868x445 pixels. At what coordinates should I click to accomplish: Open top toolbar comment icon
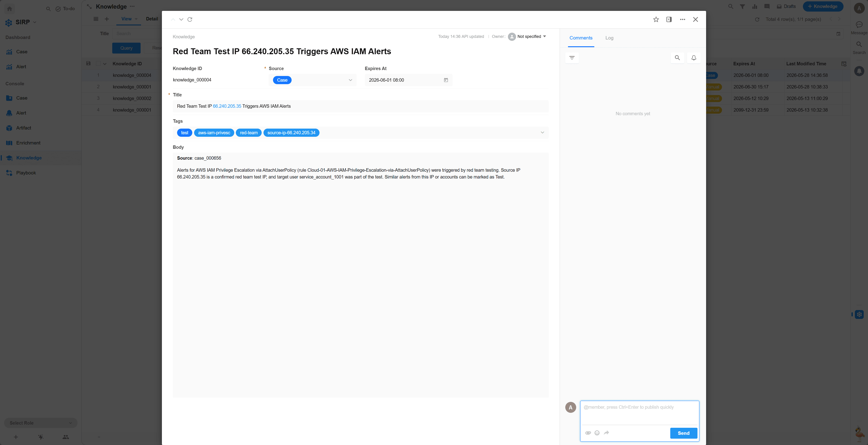[767, 6]
